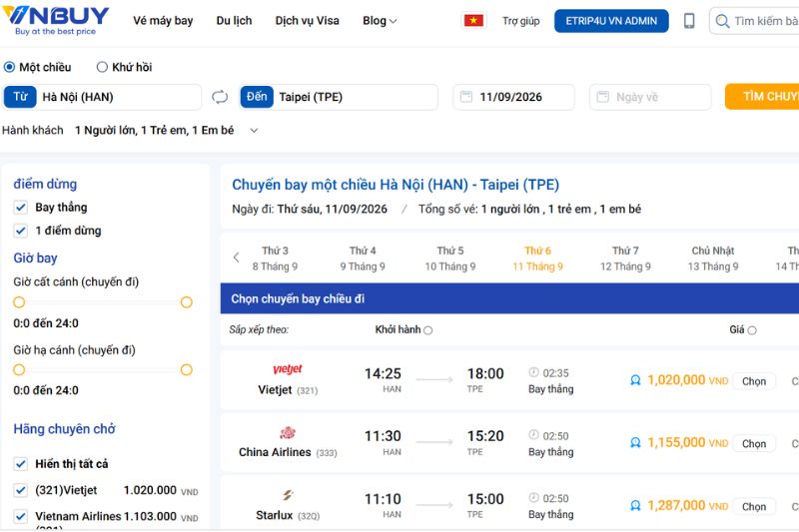Screen dimensions: 799x532
Task: Open the Dịch vụ Visa menu
Action: 308,21
